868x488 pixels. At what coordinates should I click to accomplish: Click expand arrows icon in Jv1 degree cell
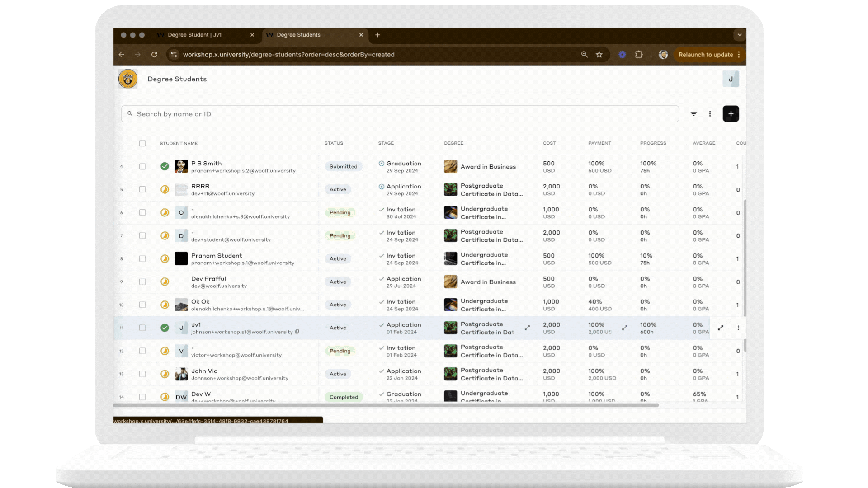527,328
